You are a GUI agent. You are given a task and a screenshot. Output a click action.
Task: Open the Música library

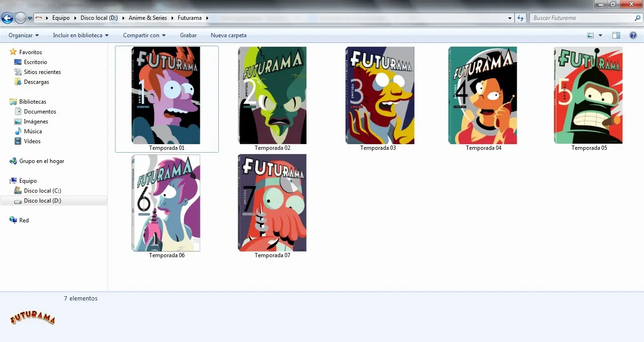[x=33, y=131]
